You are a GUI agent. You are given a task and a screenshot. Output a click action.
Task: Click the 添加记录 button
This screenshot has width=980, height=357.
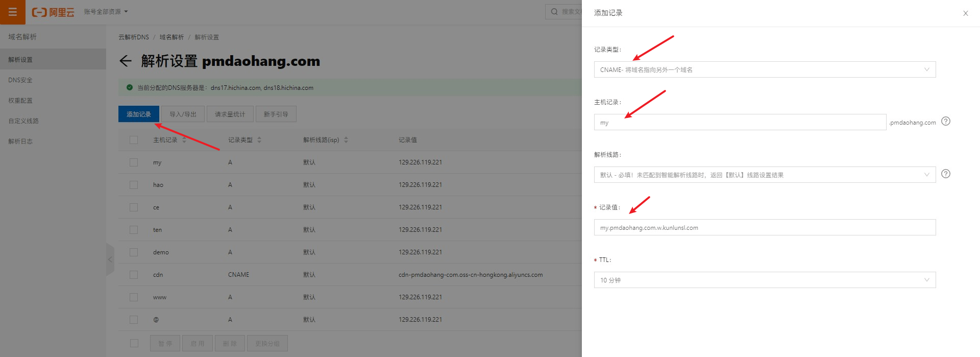[x=139, y=114]
